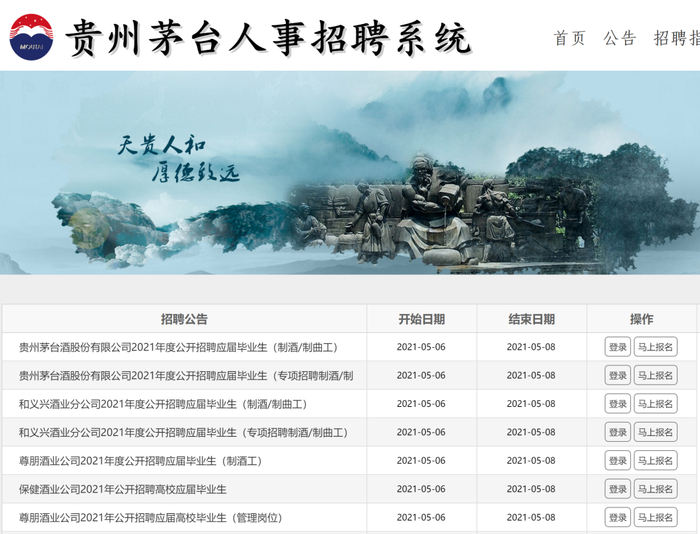Click 马上报名 for 贵州茅台酒股份 (制酒/制曲工) row
Screen dimensions: 700x534
pyautogui.click(x=655, y=347)
